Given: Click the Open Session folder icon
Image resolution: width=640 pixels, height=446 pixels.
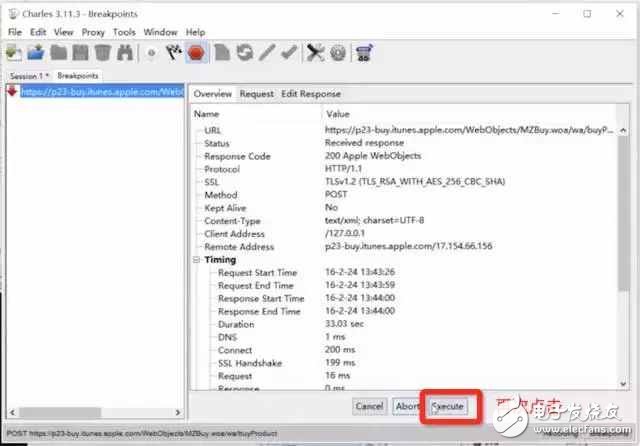Looking at the screenshot, I should pos(36,52).
